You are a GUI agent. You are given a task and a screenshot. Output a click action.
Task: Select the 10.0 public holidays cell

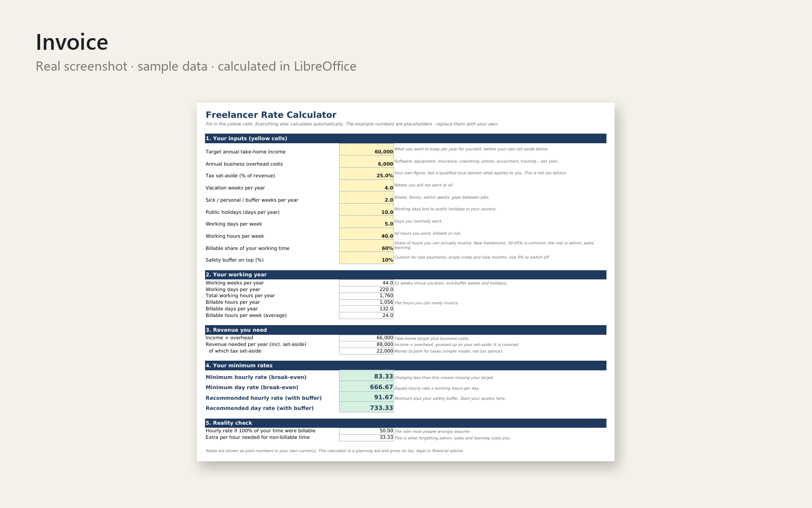tap(366, 210)
